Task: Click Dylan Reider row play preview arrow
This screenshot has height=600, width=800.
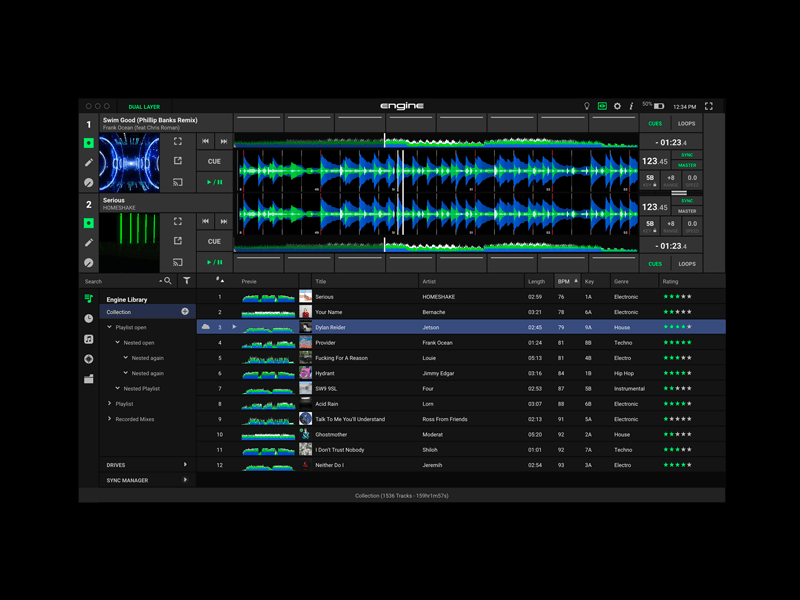Action: [234, 327]
